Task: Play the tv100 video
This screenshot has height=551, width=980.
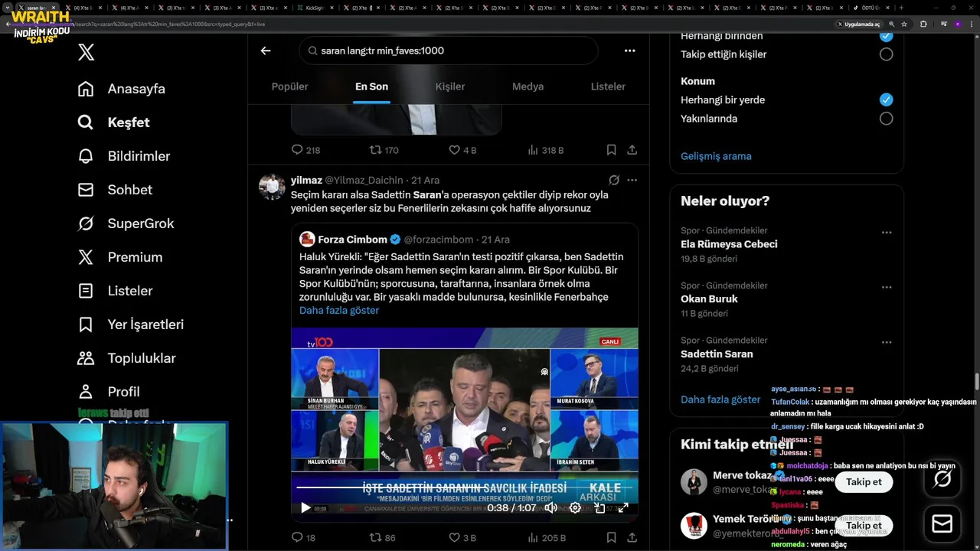Action: coord(305,507)
